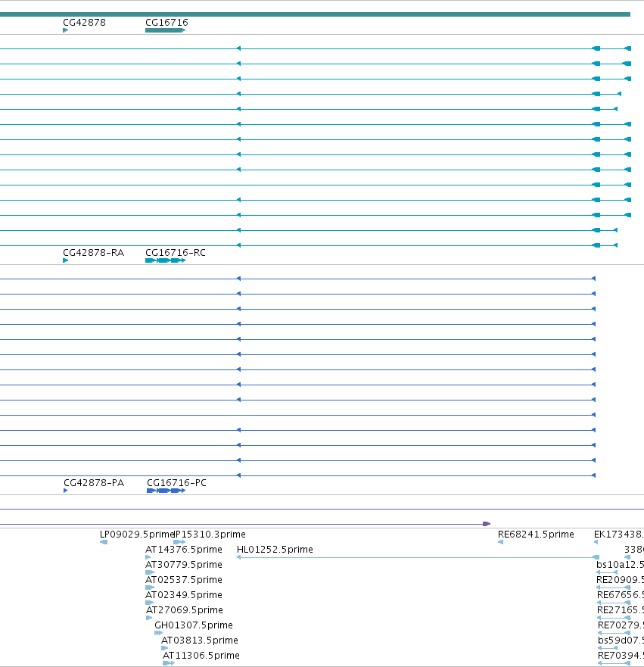Click the AT02349.5prime EST label
Screen dimensions: 644x667
[184, 594]
